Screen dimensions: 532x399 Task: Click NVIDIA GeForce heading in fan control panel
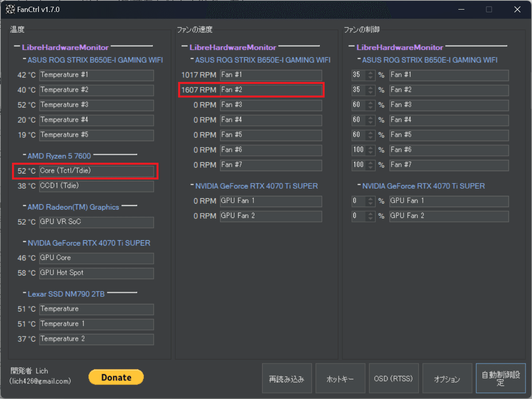click(423, 186)
